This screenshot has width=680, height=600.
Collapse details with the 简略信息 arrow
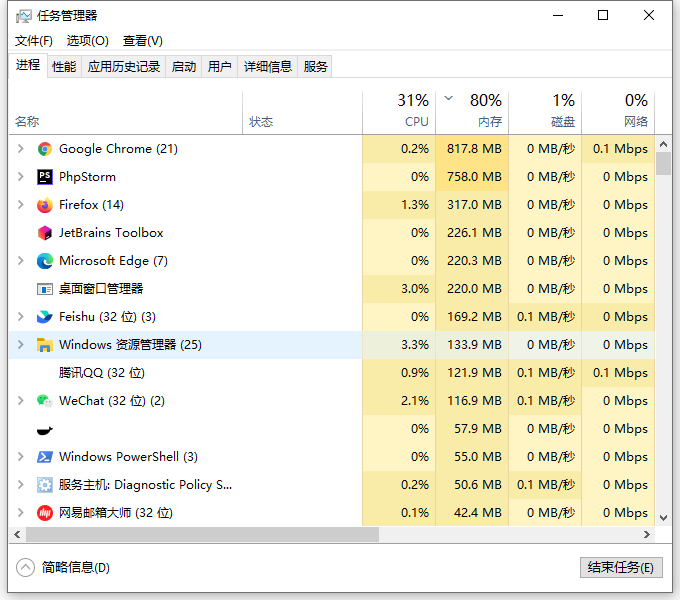[25, 567]
